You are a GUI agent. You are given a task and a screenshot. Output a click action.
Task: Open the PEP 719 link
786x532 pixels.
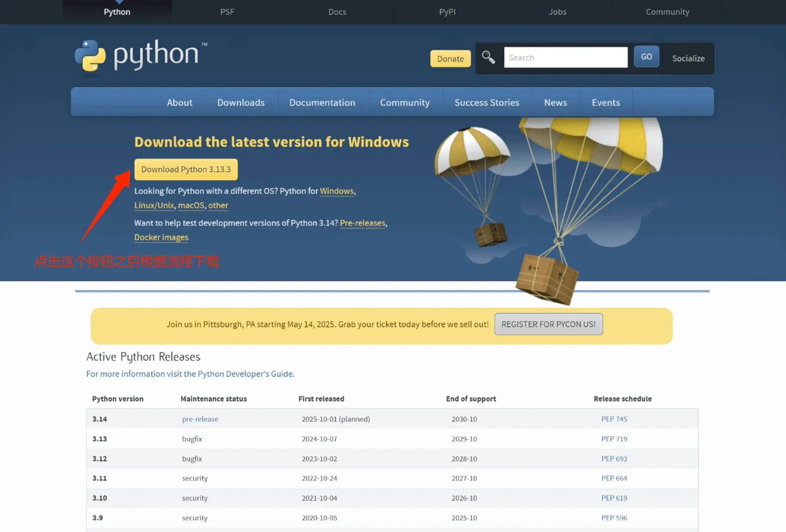pos(614,439)
